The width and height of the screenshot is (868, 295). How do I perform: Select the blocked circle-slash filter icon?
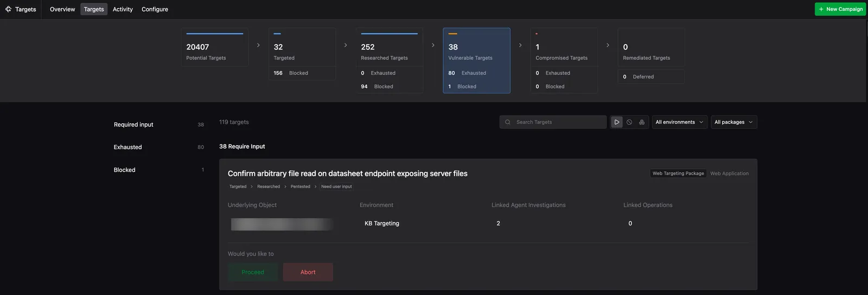click(629, 122)
